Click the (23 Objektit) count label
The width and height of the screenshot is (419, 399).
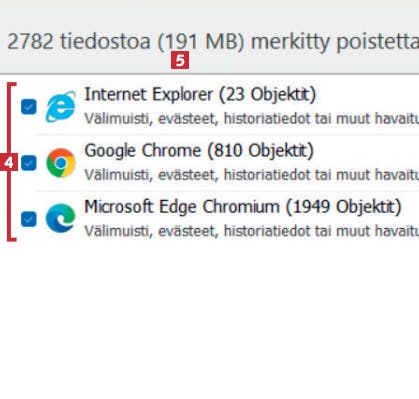[267, 95]
